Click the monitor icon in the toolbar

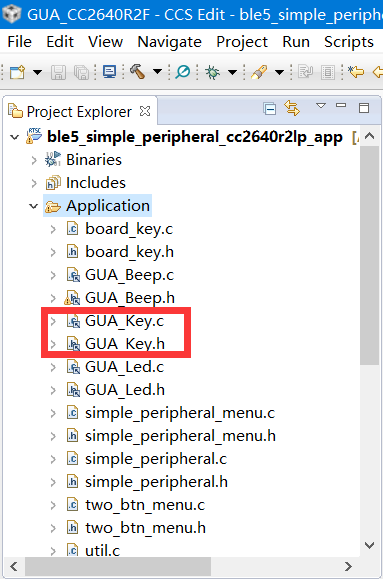click(110, 72)
